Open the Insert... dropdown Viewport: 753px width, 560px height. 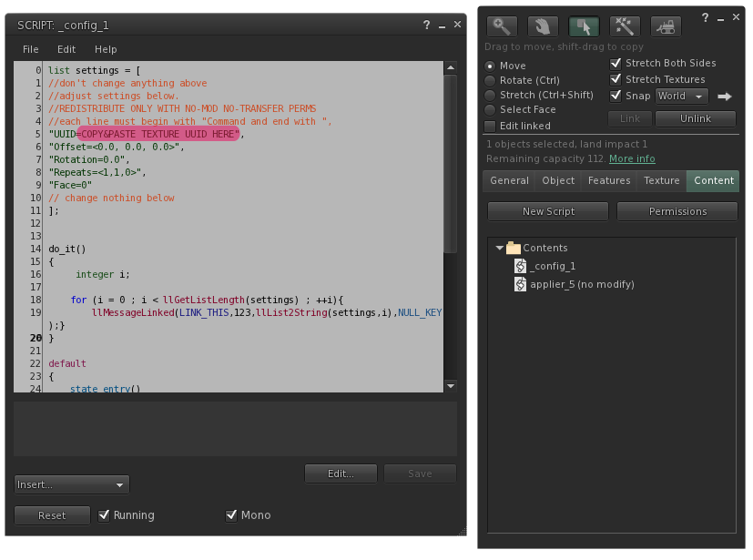coord(72,484)
